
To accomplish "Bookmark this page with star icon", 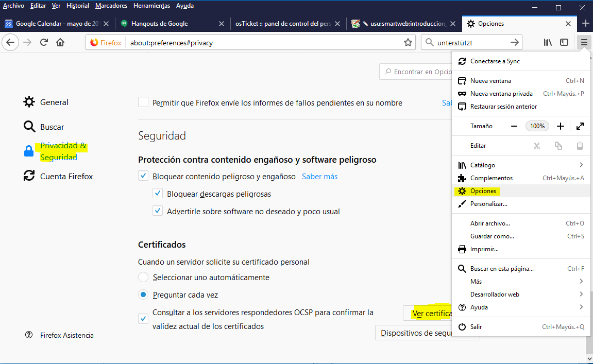I will pos(408,43).
